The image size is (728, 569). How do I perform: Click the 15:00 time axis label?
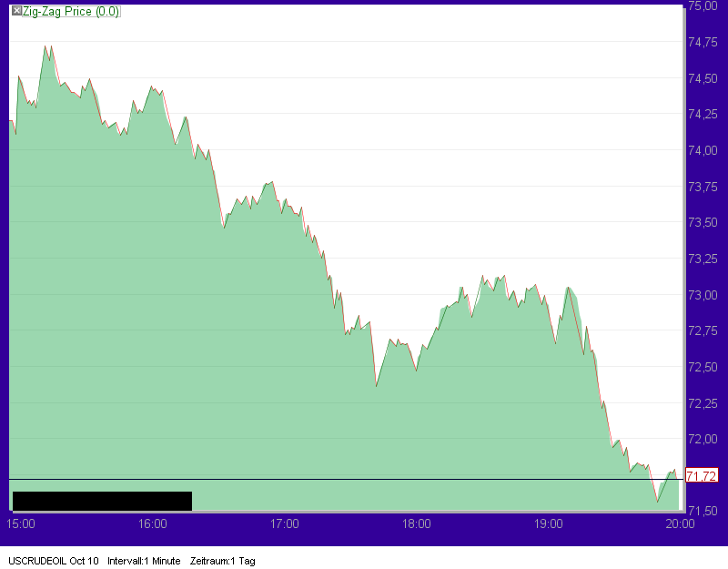(x=21, y=524)
